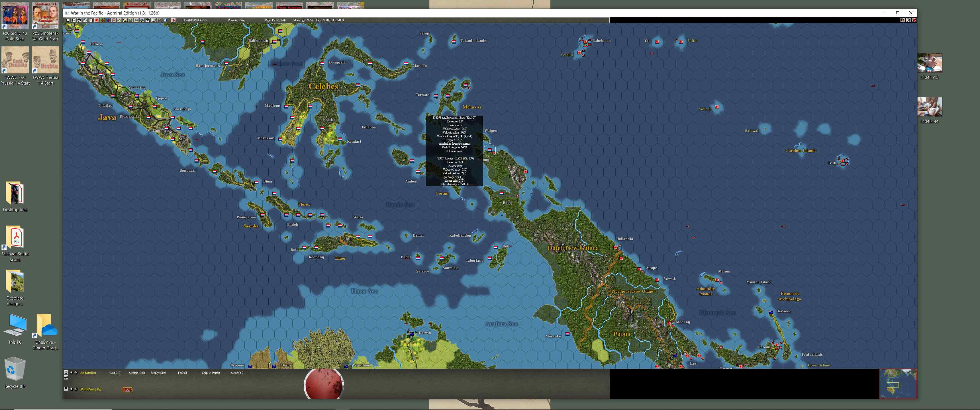The image size is (980, 410).
Task: Click 'Aircraft: 0' text
Action: (x=237, y=373)
